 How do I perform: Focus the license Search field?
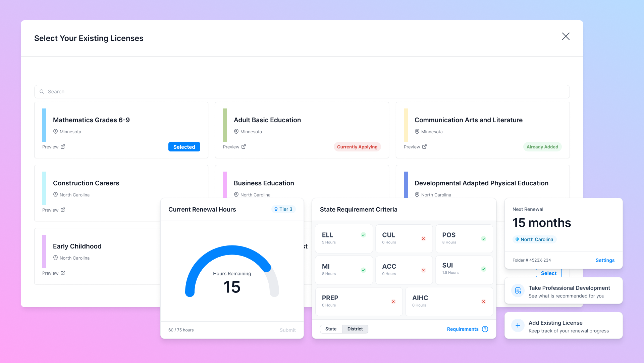point(302,92)
